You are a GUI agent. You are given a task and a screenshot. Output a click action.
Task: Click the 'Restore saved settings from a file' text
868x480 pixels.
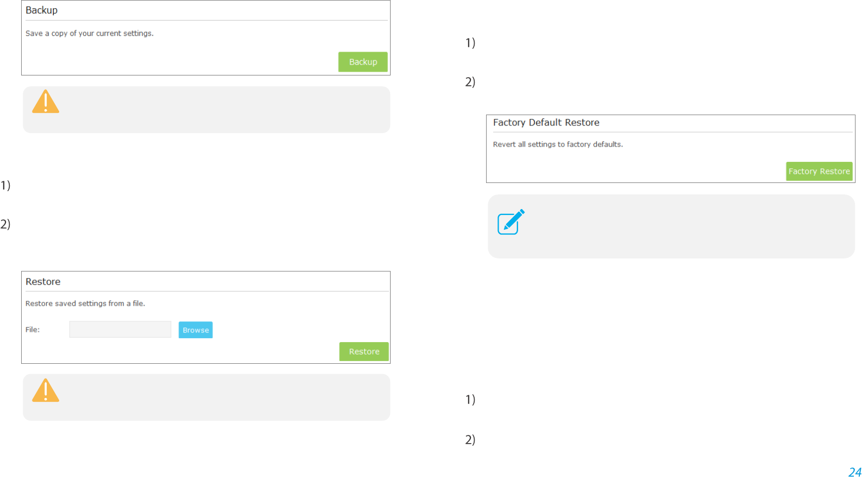pyautogui.click(x=85, y=304)
